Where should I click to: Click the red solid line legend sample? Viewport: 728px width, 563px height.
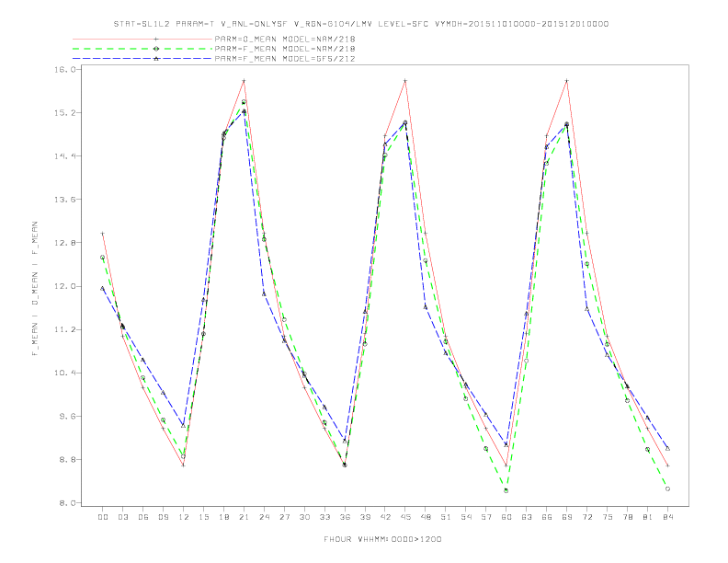(x=142, y=39)
